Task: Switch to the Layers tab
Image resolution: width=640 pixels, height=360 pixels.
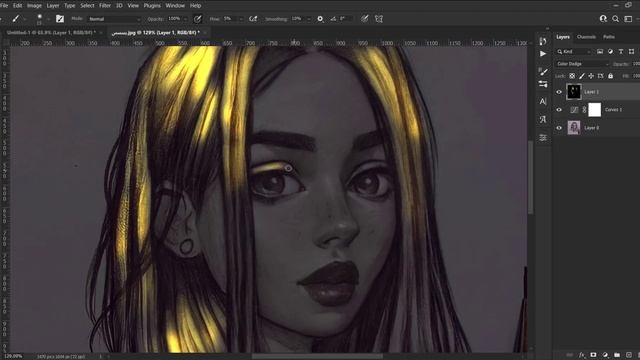Action: point(563,37)
